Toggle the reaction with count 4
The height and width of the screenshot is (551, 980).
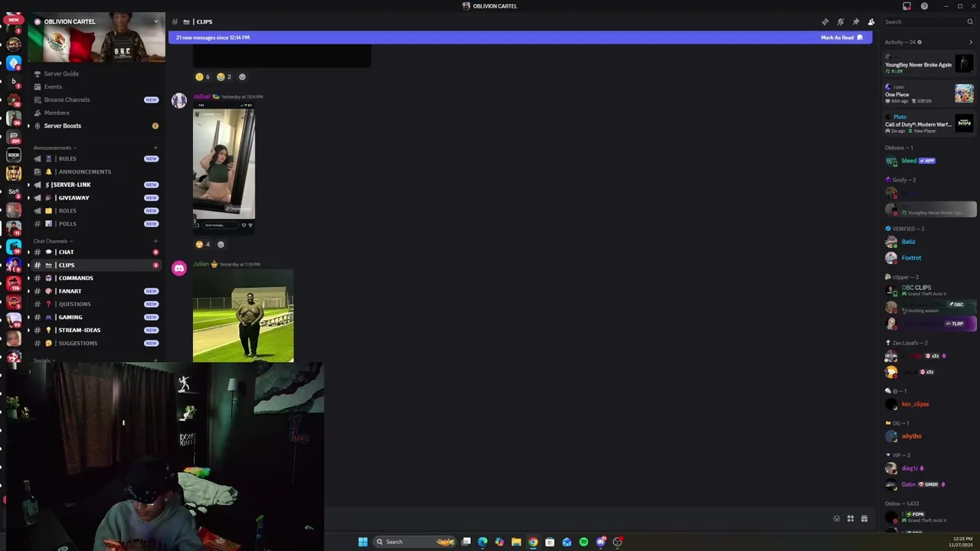[203, 244]
